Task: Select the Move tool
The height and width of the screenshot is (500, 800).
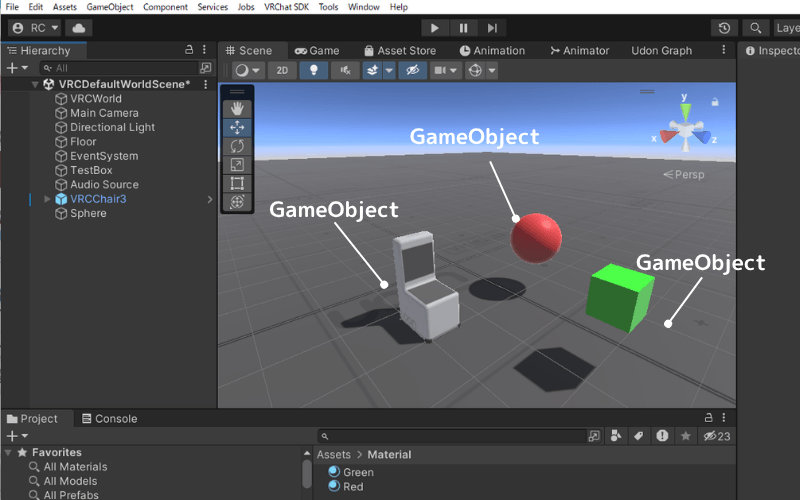Action: [x=237, y=128]
